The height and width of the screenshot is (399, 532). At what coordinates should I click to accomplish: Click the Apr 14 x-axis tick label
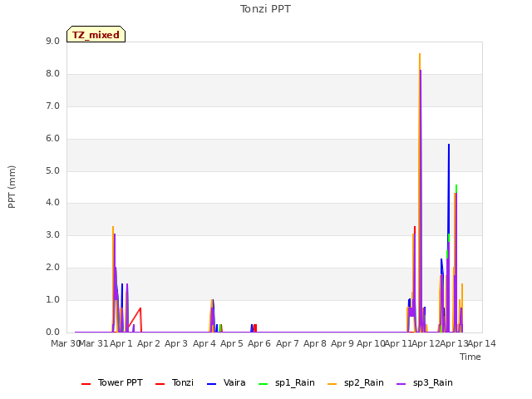(x=482, y=343)
